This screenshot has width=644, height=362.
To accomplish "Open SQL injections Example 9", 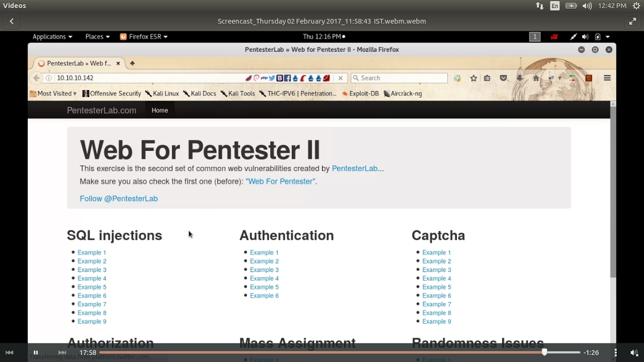I will pyautogui.click(x=92, y=321).
